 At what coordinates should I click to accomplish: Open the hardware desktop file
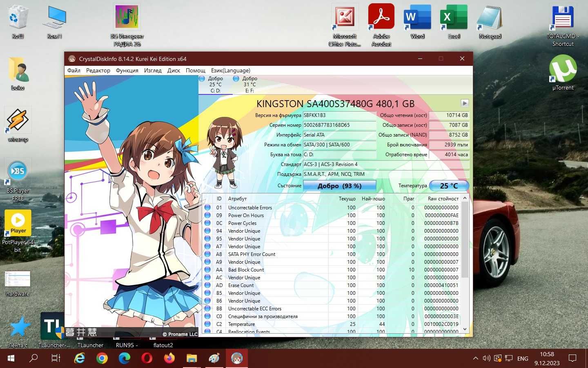18,284
